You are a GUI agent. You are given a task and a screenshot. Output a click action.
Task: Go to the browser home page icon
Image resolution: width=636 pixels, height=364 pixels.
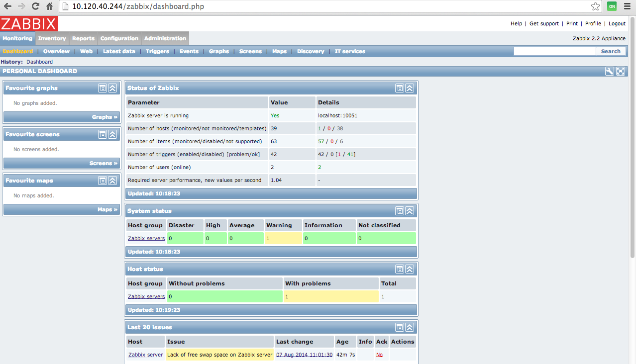point(49,6)
